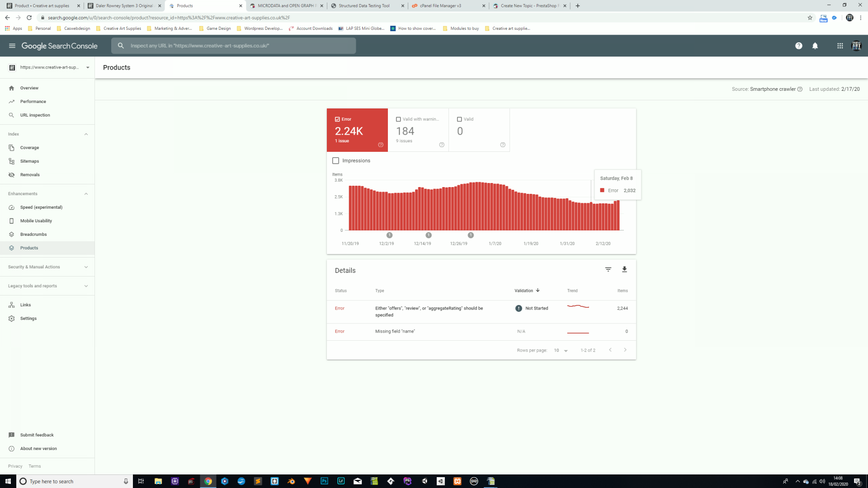The width and height of the screenshot is (868, 488).
Task: Click the hamburger menu icon beside Search Console
Action: tap(12, 46)
